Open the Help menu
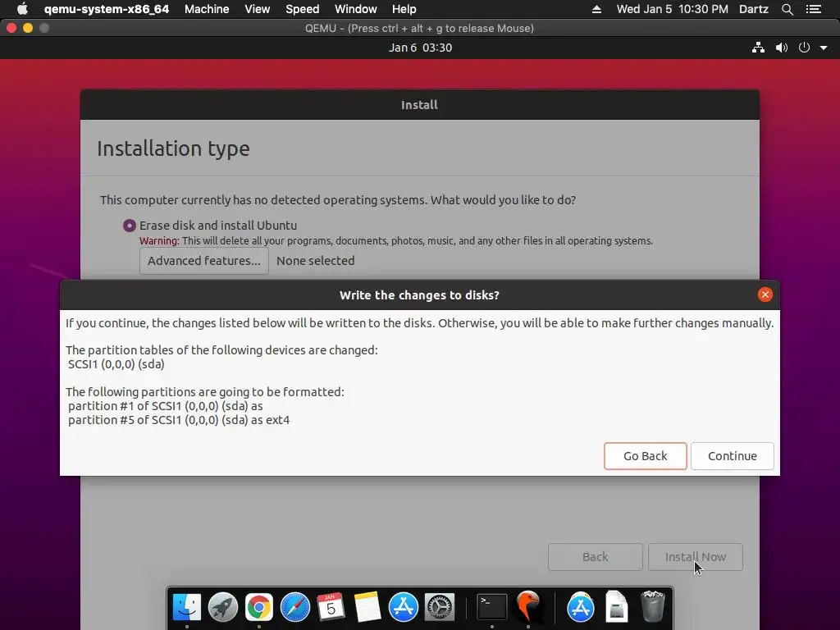 404,9
